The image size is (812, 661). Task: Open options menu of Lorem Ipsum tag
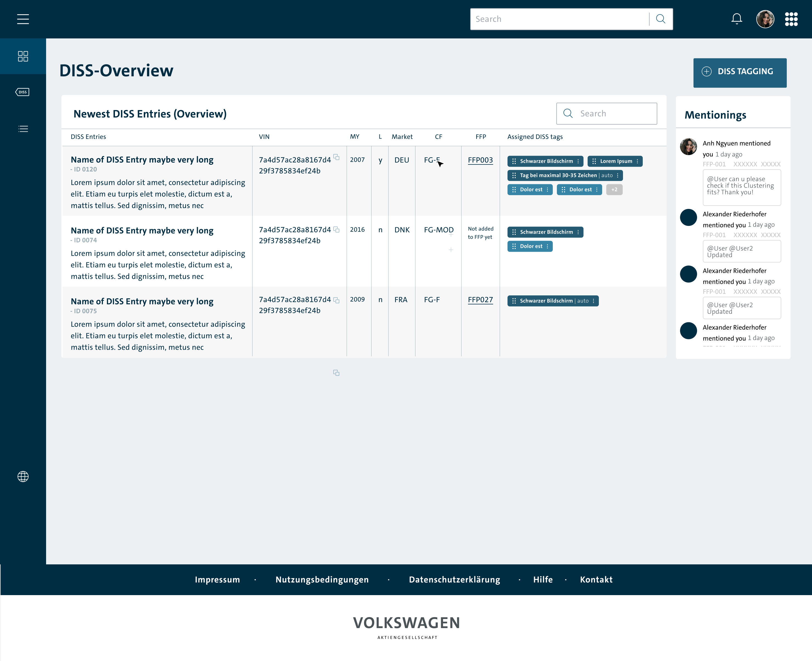click(x=637, y=161)
